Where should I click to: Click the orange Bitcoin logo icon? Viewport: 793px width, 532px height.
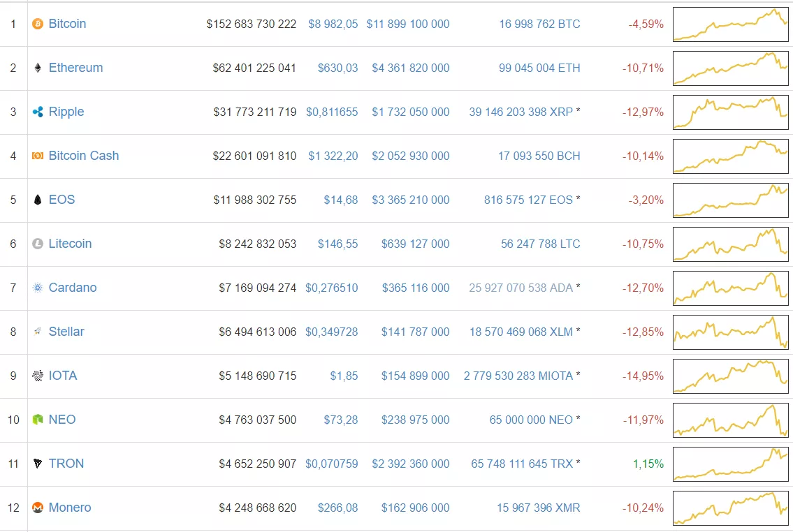(x=38, y=24)
